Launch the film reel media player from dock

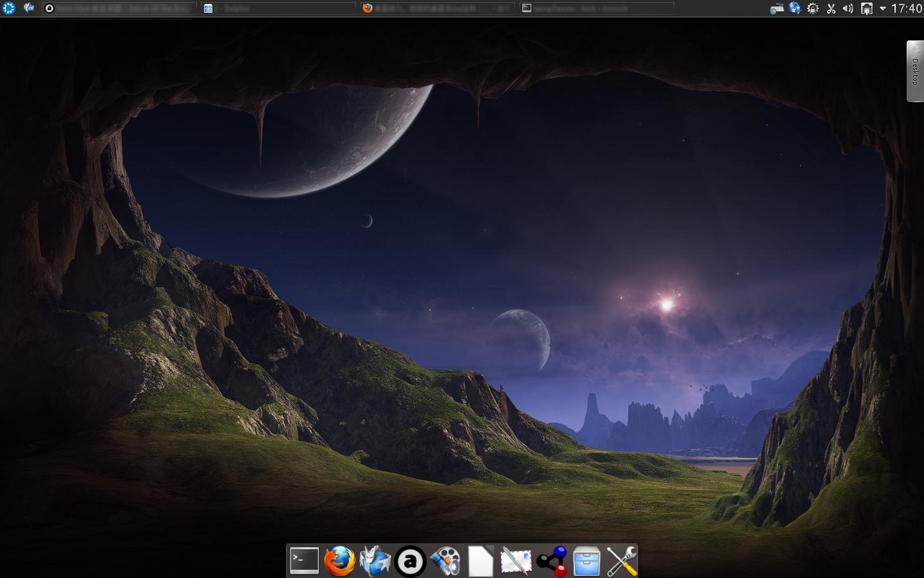point(445,561)
